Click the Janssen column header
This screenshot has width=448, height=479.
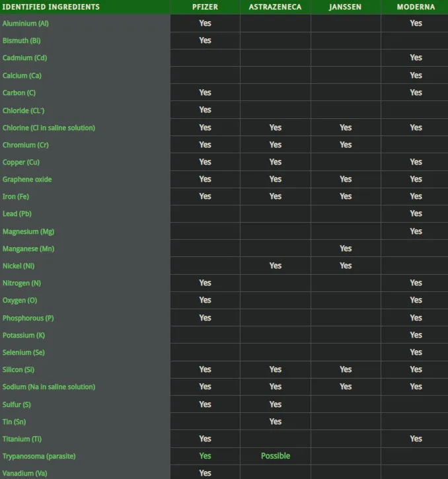[346, 7]
